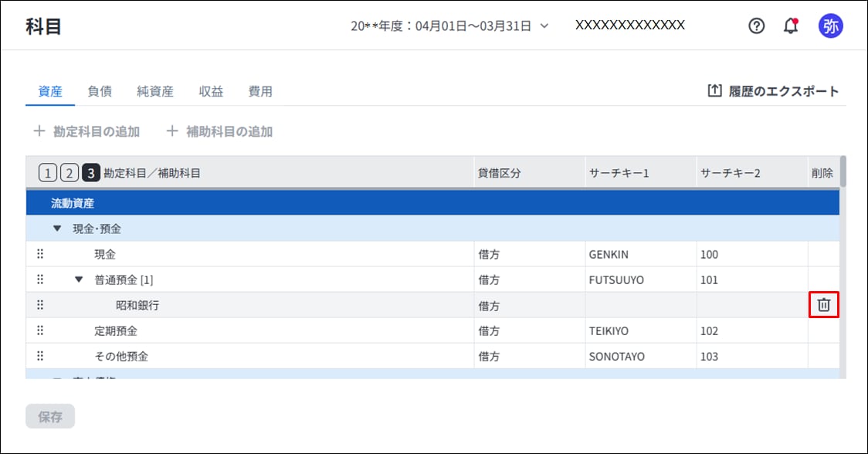This screenshot has height=454, width=868.
Task: Switch to the 費用 tab
Action: 260,91
